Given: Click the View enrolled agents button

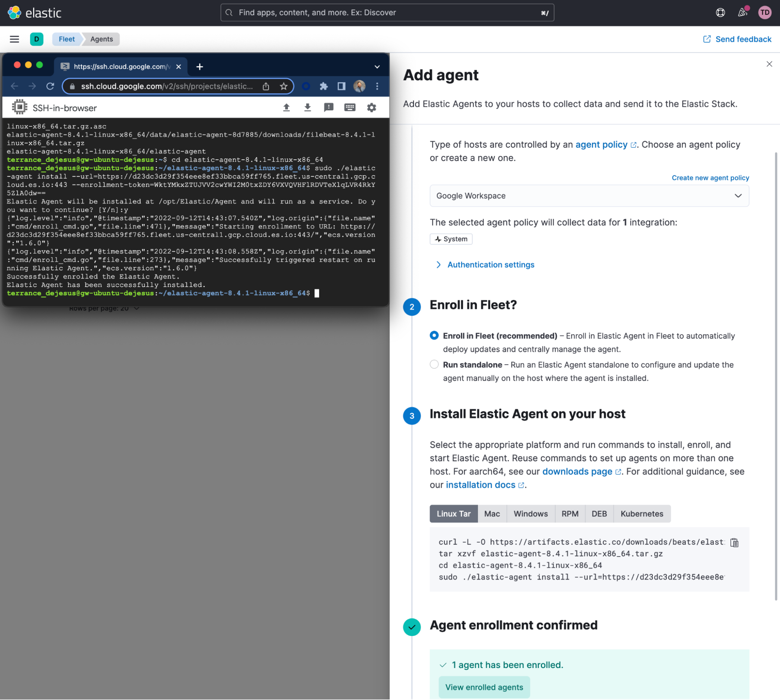Looking at the screenshot, I should pyautogui.click(x=484, y=688).
